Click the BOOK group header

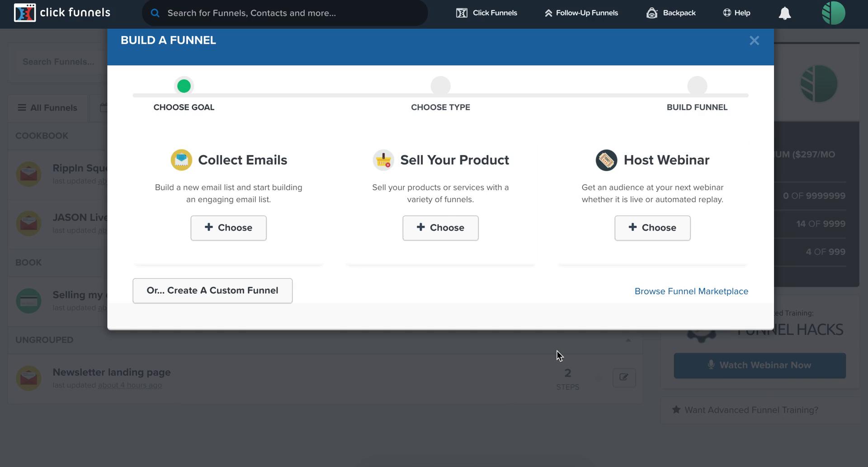point(28,263)
